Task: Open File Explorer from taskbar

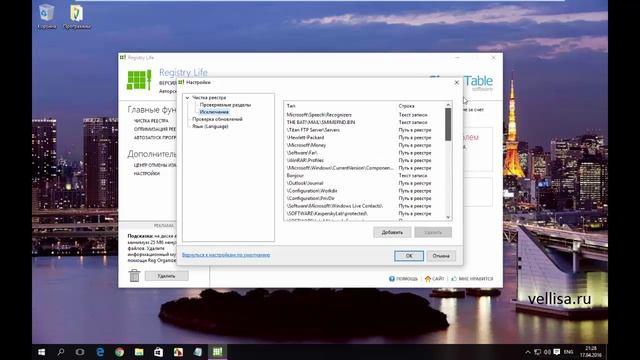Action: (x=139, y=352)
